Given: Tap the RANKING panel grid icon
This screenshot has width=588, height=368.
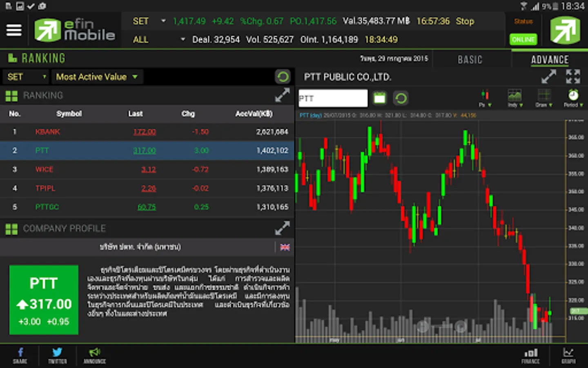Looking at the screenshot, I should (x=11, y=96).
